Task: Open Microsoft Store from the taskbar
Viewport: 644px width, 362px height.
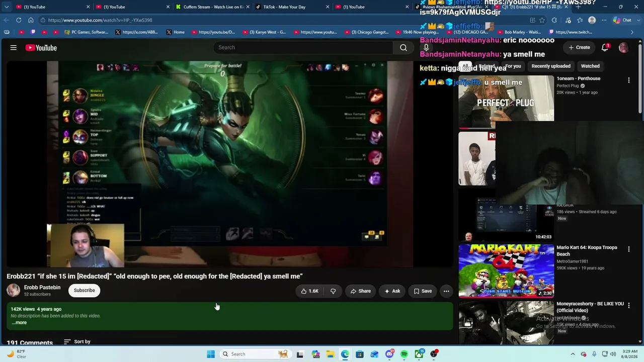Action: [x=360, y=354]
